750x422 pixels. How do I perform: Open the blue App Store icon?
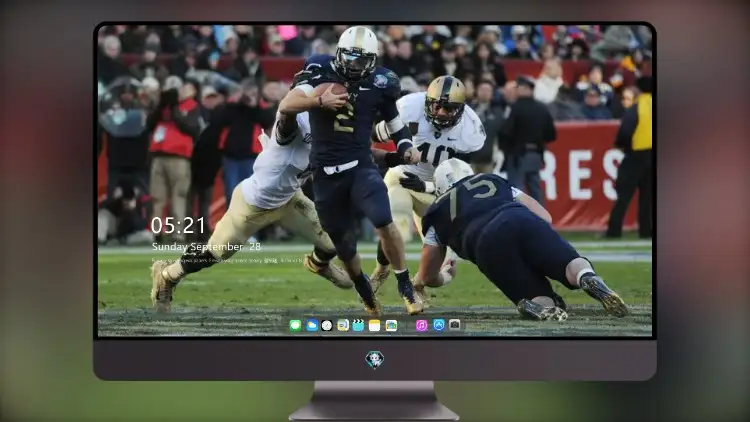439,325
